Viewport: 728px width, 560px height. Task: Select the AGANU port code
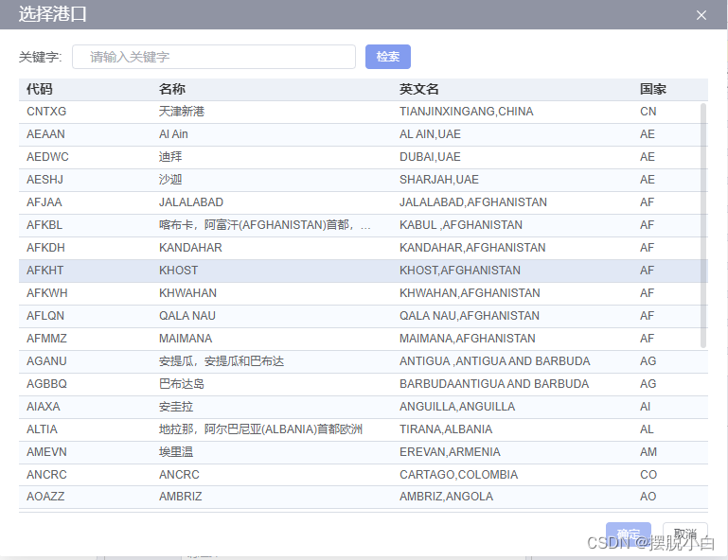point(46,361)
